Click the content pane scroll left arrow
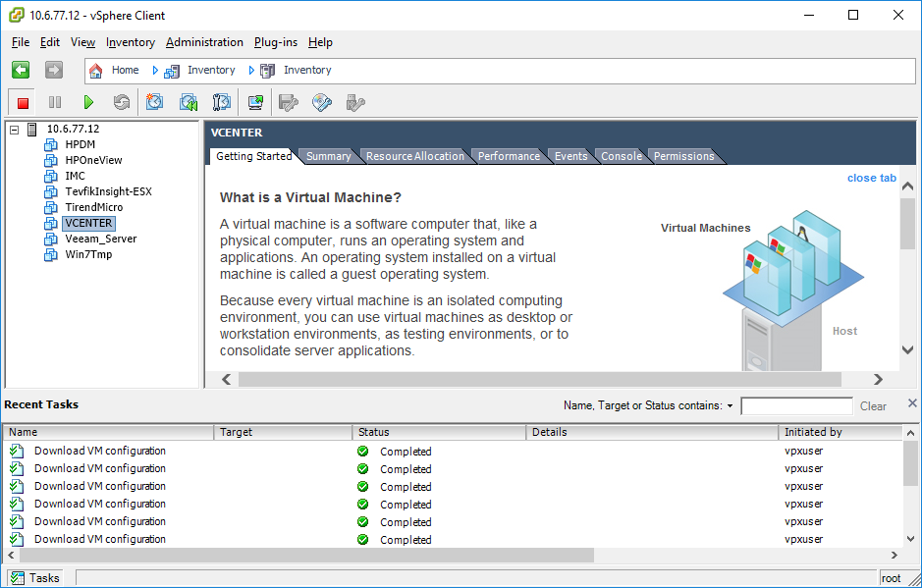Viewport: 922px width, 588px height. (227, 379)
